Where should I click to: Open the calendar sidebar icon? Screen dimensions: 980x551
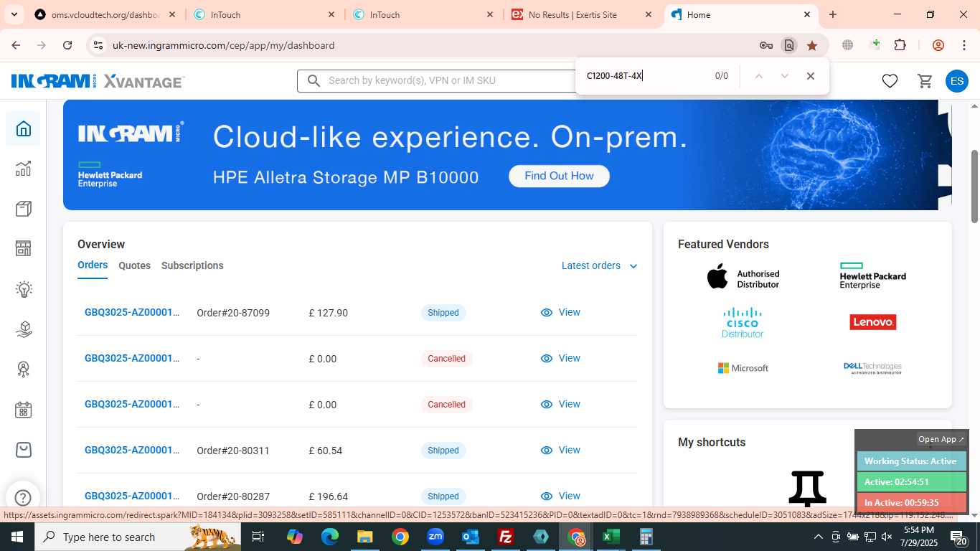click(x=24, y=410)
